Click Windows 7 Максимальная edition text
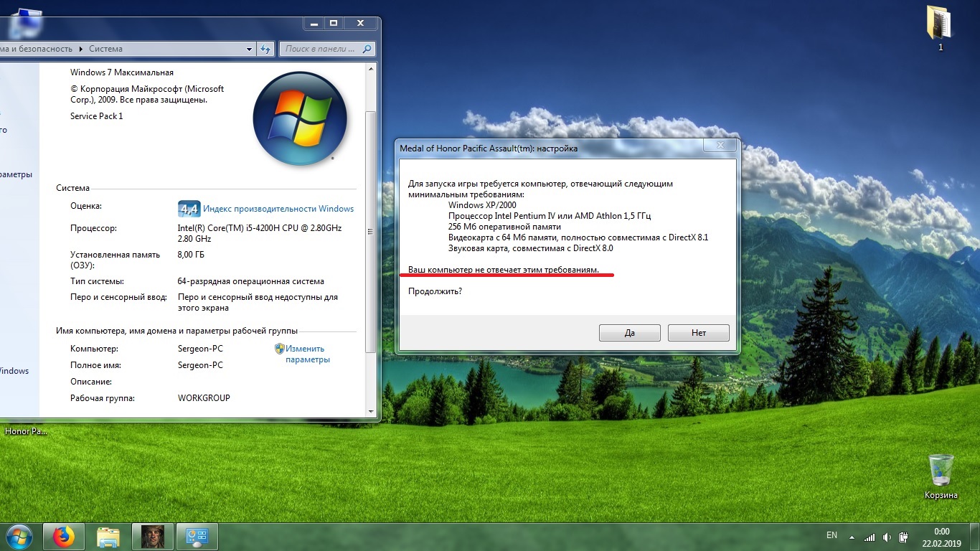Viewport: 980px width, 551px height. pyautogui.click(x=122, y=72)
